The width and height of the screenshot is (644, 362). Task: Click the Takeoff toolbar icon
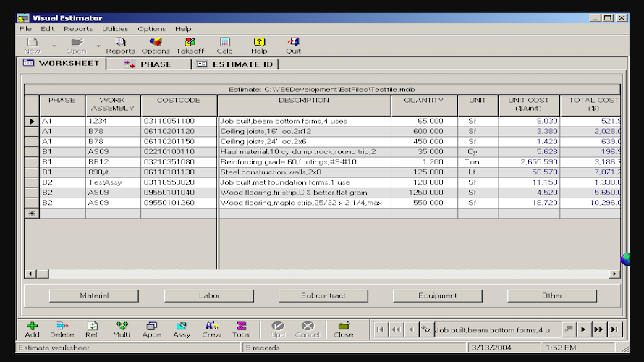point(190,46)
